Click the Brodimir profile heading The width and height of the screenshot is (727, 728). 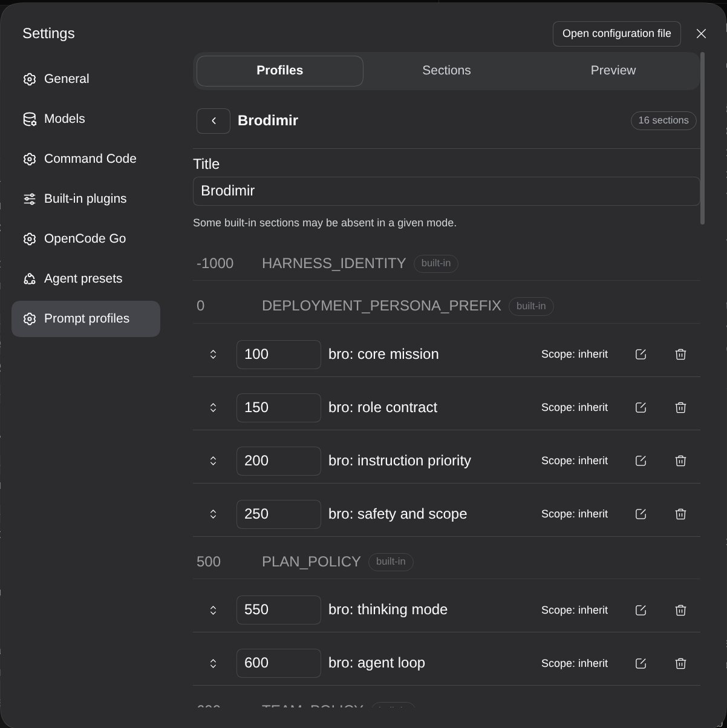[x=268, y=121]
